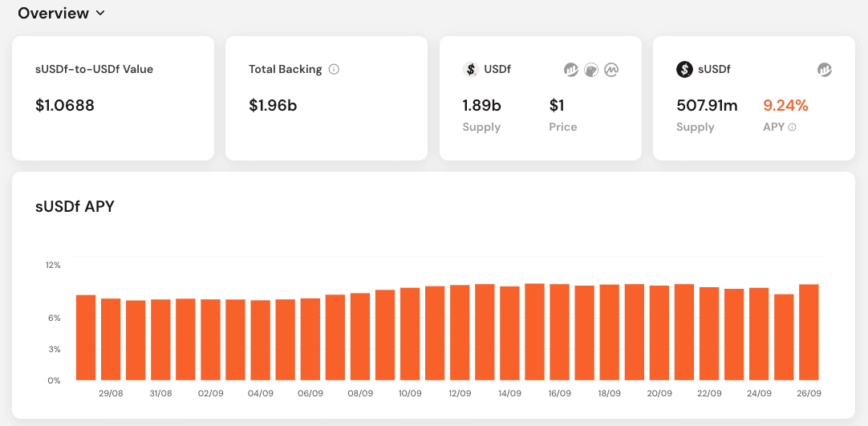Viewport: 868px width, 426px height.
Task: Open the CoinGecko icon in the USDf card
Action: 591,70
